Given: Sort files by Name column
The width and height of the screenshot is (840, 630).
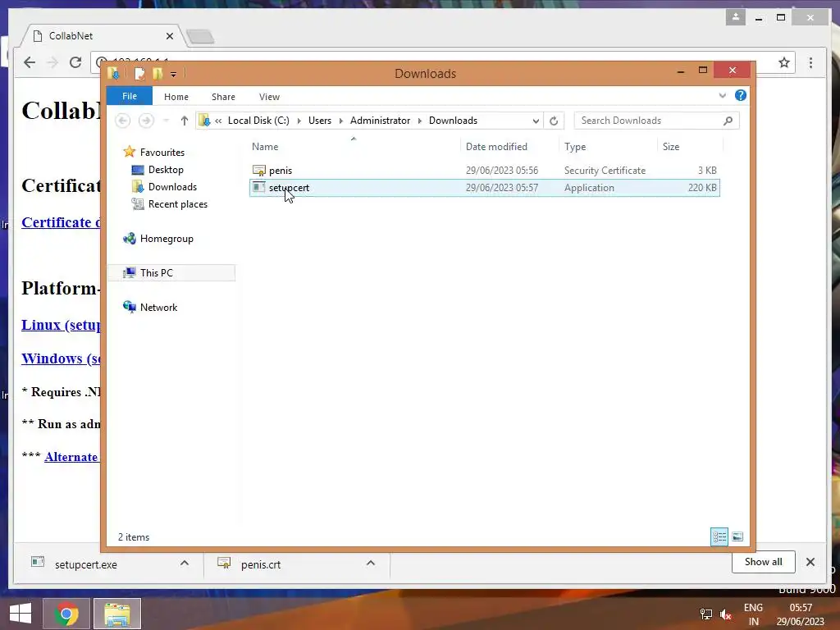Looking at the screenshot, I should (265, 147).
